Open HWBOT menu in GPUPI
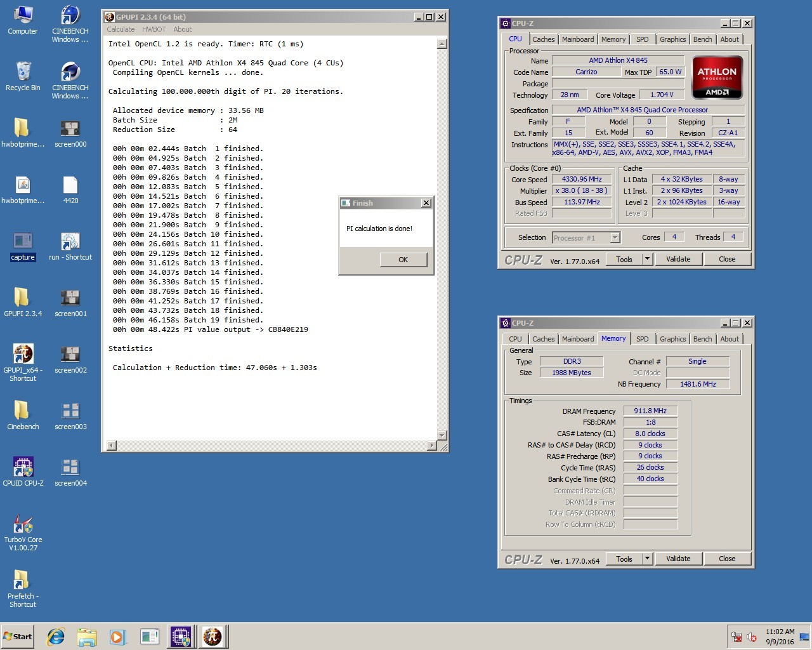 (154, 29)
